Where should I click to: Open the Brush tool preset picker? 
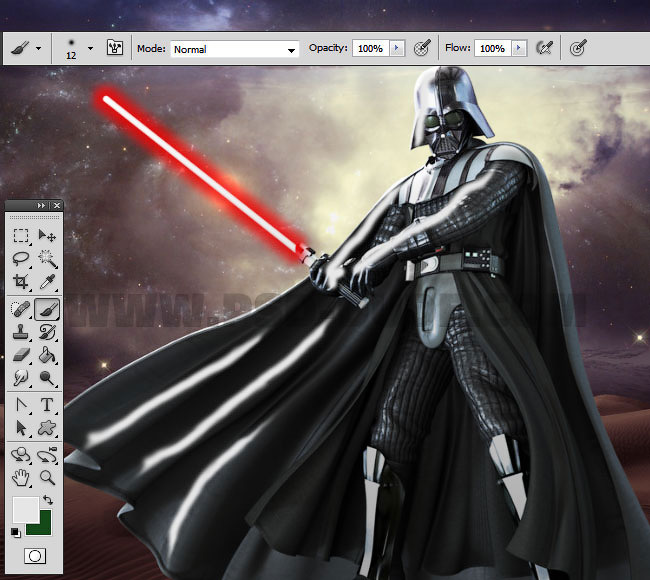[x=26, y=49]
